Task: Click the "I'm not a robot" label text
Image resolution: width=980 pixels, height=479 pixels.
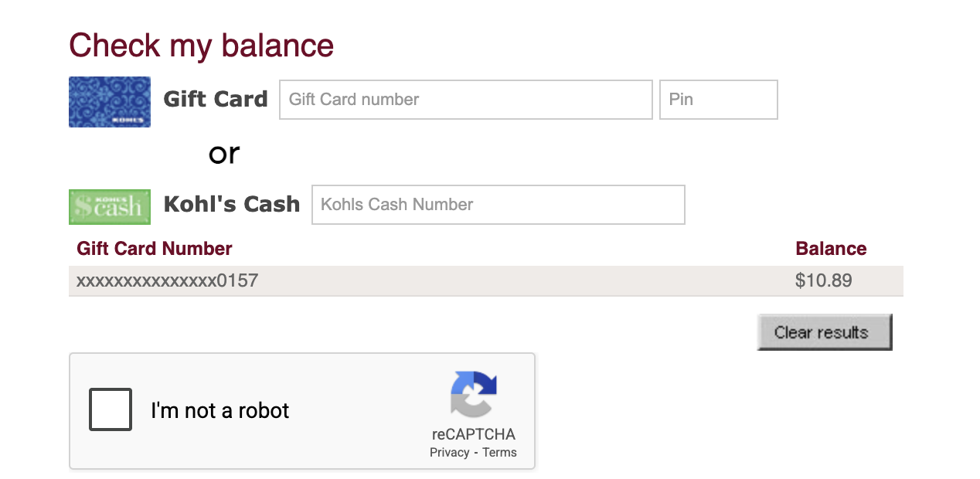Action: (220, 410)
